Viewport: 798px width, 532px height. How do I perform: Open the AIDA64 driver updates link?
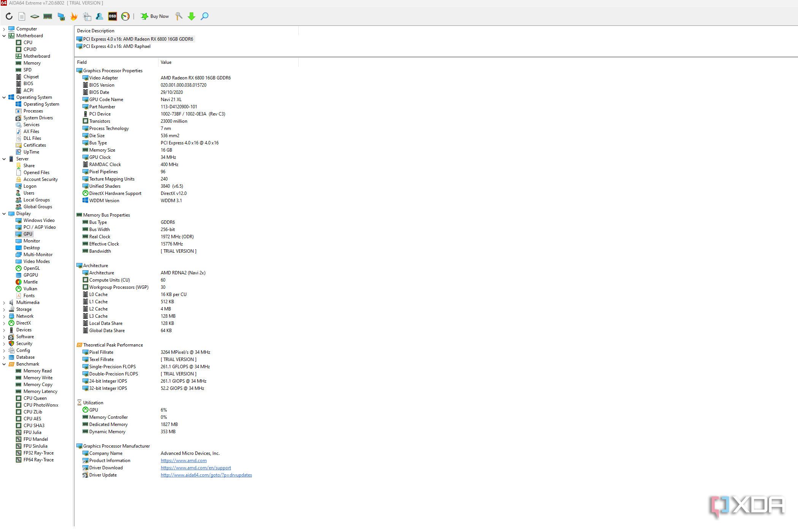(x=206, y=475)
